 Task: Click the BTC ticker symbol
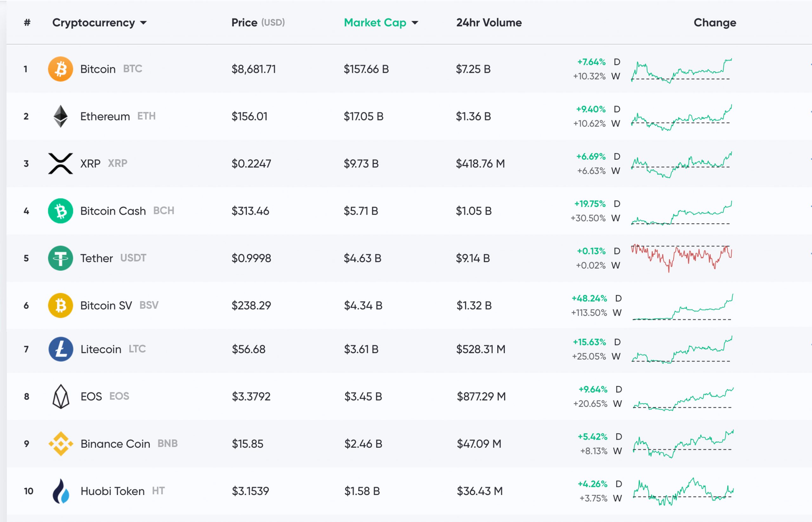tap(133, 69)
